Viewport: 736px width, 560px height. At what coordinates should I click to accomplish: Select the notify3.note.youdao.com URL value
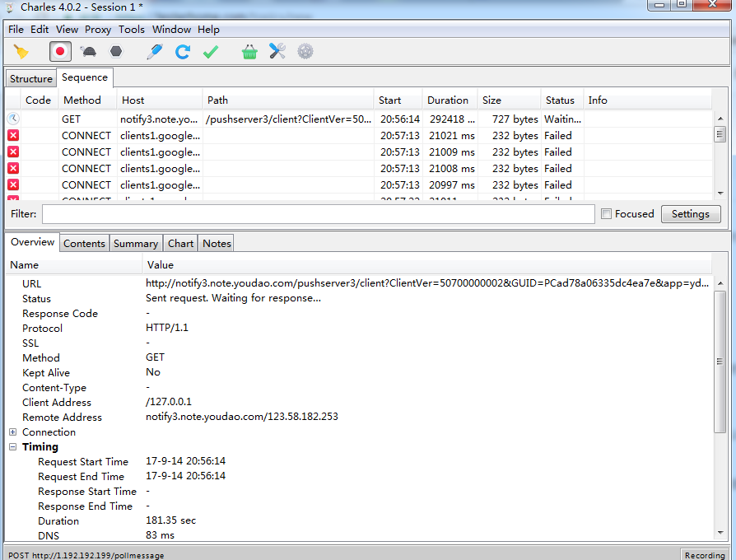pyautogui.click(x=427, y=283)
